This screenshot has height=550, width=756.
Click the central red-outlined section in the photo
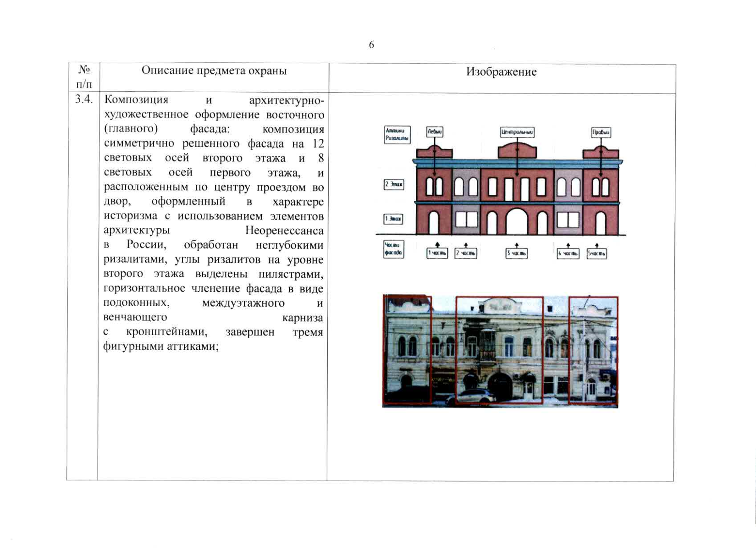coord(499,350)
